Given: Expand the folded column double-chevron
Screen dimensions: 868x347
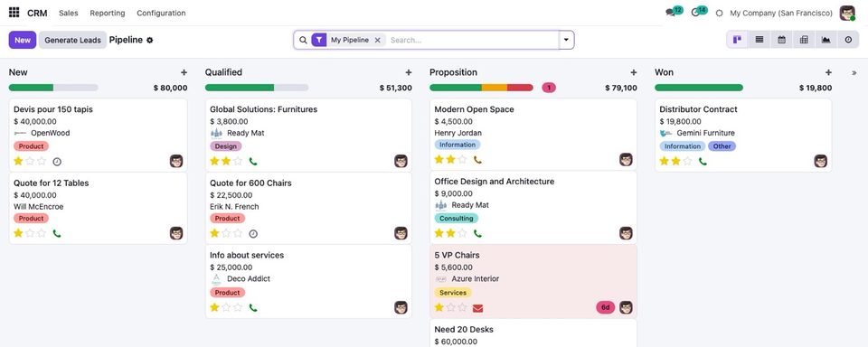Looking at the screenshot, I should coord(854,72).
